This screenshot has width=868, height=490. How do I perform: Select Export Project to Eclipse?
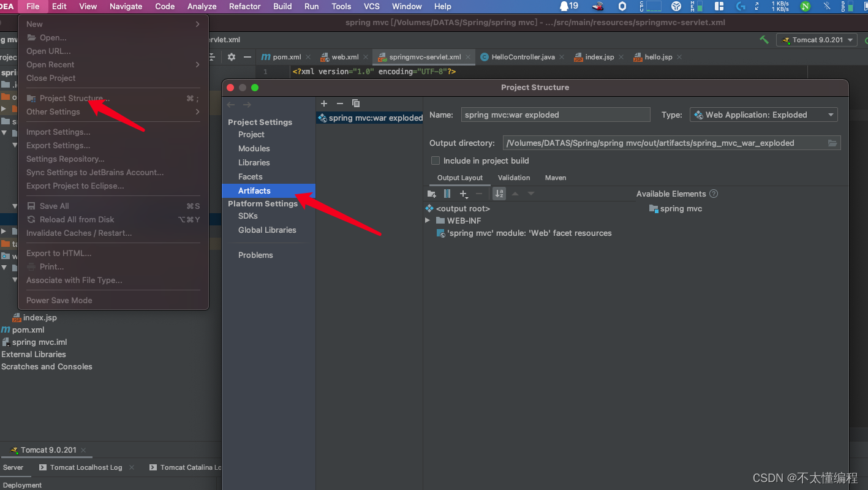(x=113, y=186)
